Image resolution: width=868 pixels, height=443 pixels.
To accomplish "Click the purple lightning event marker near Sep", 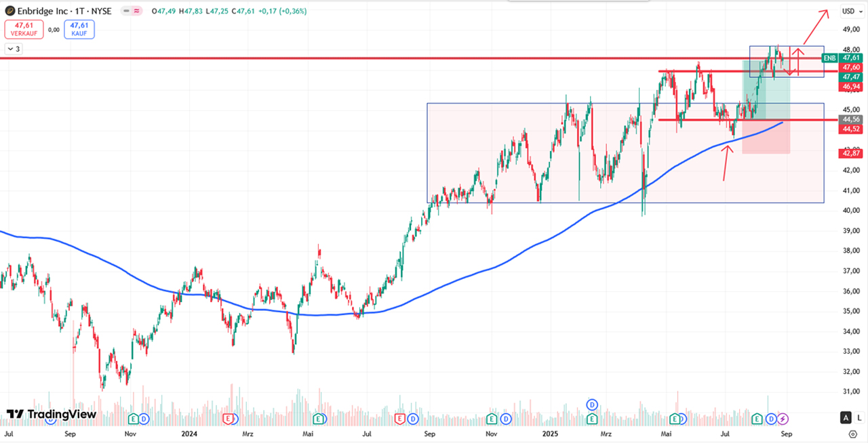I will pyautogui.click(x=783, y=419).
